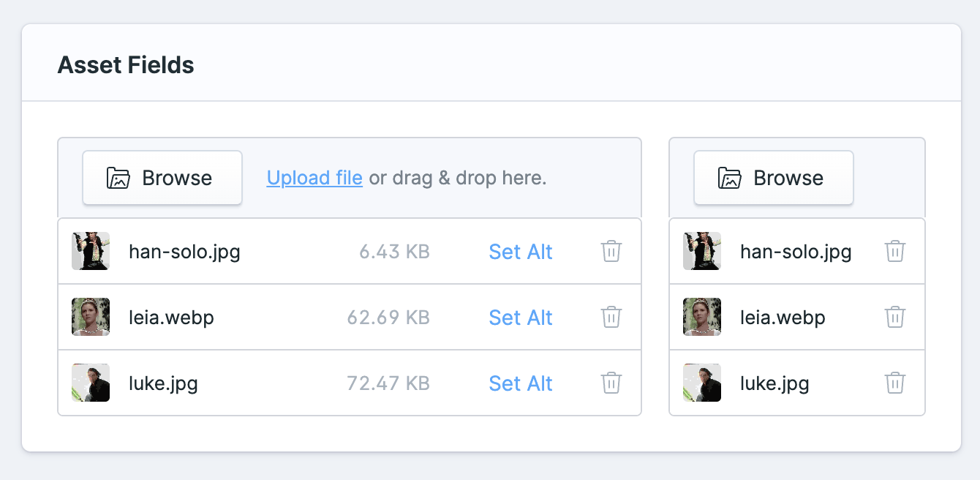This screenshot has height=480, width=980.
Task: Open leia.webp thumbnail in left list
Action: pos(91,317)
